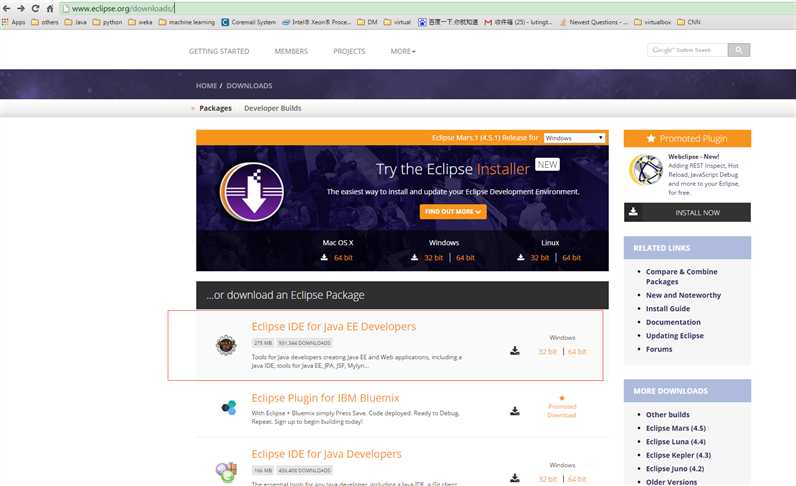
Task: Click the large Eclipse Installer download logo
Action: (252, 191)
